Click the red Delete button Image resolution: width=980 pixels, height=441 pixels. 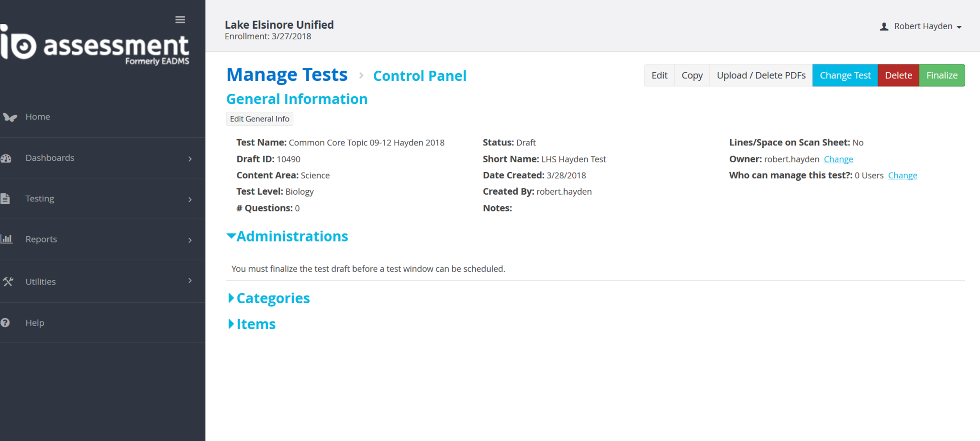tap(898, 76)
